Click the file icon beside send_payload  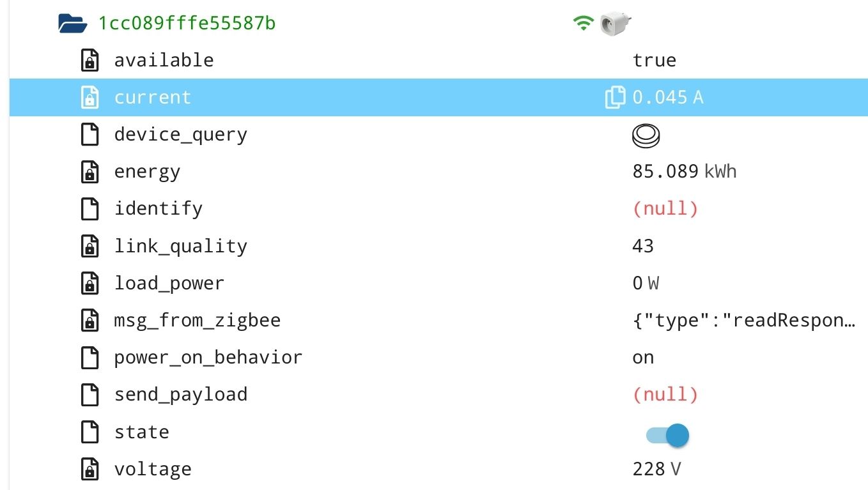90,395
